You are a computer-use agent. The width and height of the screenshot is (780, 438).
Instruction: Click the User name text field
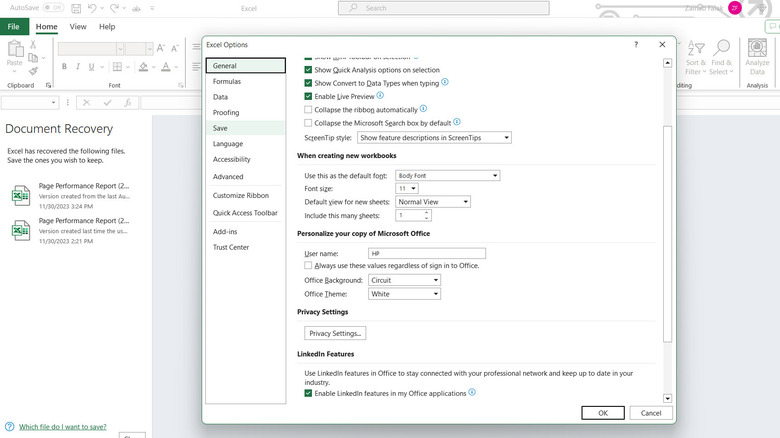click(426, 254)
